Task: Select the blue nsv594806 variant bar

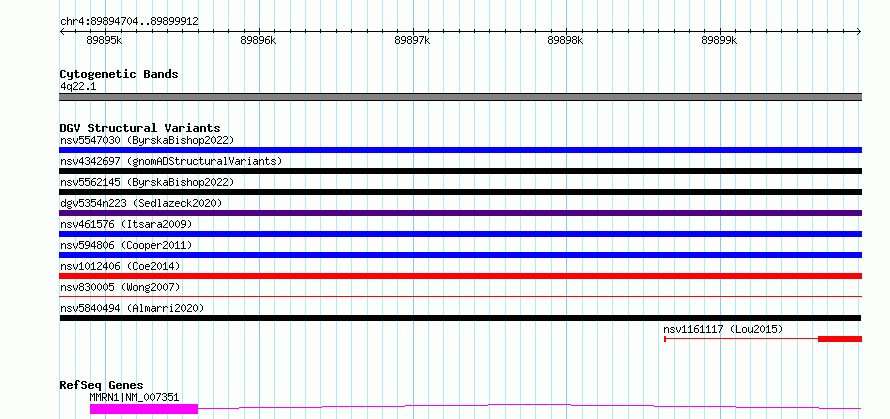Action: click(x=460, y=255)
